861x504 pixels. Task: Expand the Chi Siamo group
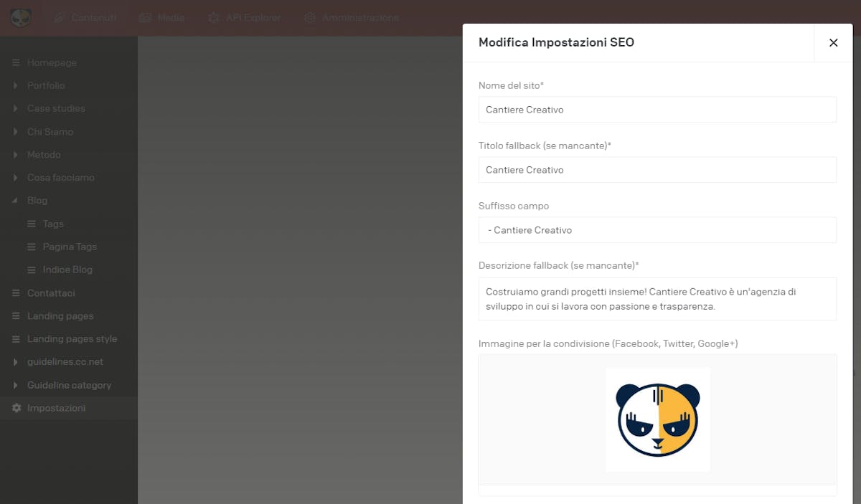pos(69,132)
